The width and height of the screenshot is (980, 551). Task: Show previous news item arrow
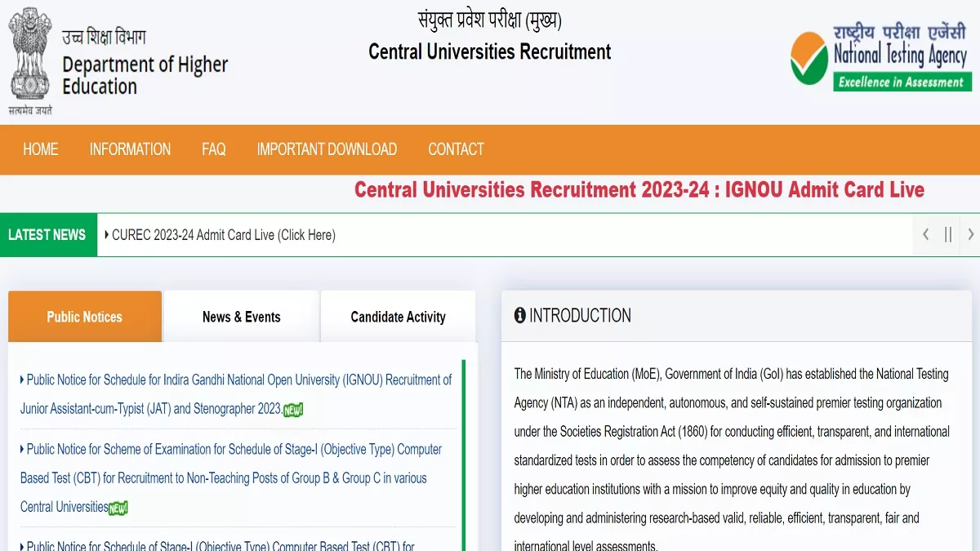(925, 235)
